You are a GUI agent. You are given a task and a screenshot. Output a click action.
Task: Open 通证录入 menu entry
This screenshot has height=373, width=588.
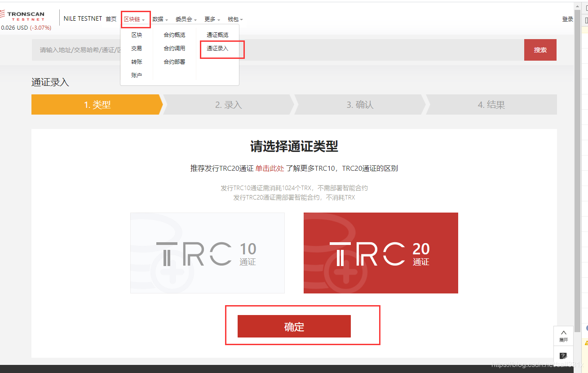[217, 49]
